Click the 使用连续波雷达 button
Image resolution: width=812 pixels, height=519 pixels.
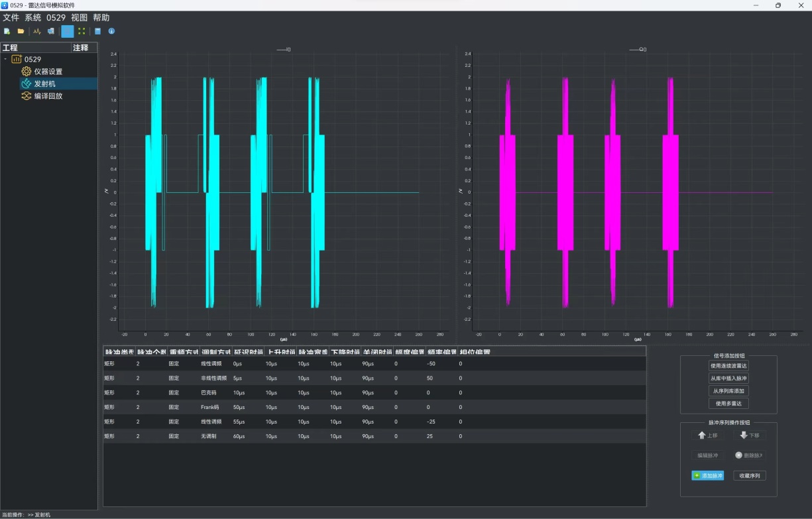point(728,366)
